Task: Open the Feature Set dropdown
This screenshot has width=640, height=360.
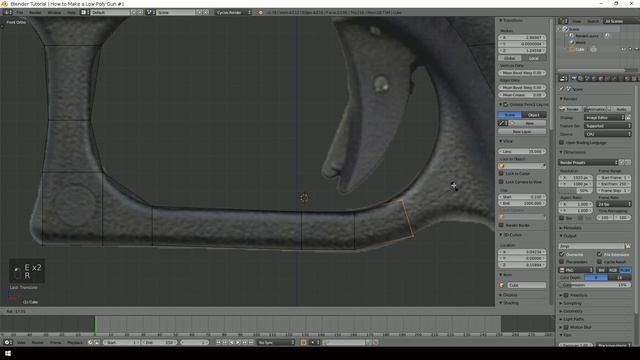Action: 608,126
